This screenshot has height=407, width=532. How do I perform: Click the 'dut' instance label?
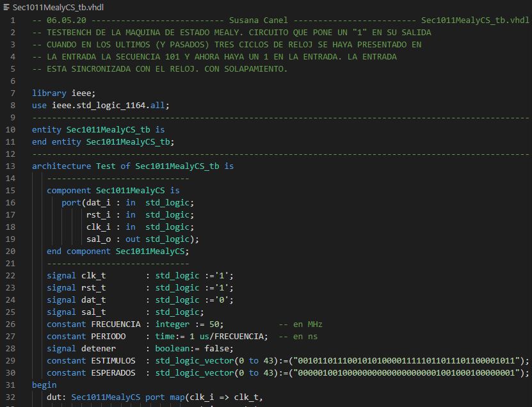[54, 397]
